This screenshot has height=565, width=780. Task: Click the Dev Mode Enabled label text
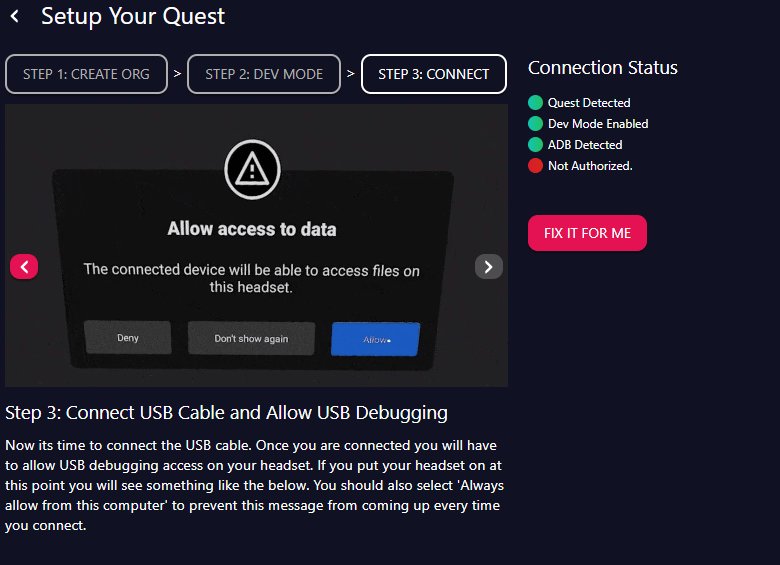click(598, 123)
